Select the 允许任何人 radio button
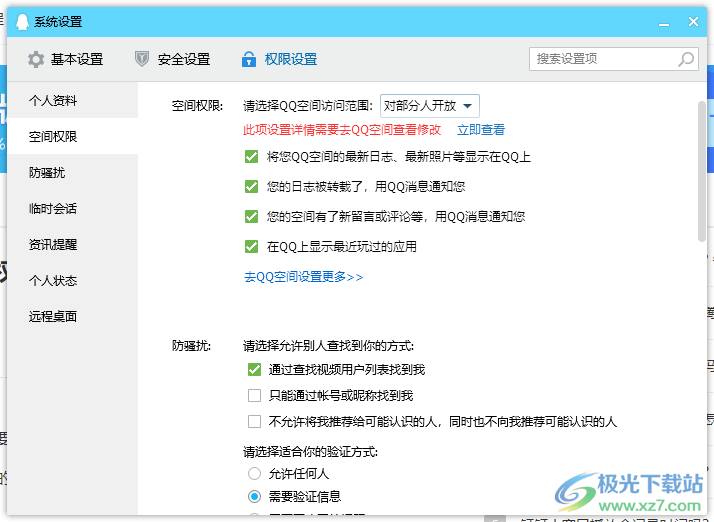Viewport: 714px width, 522px height. [x=254, y=474]
